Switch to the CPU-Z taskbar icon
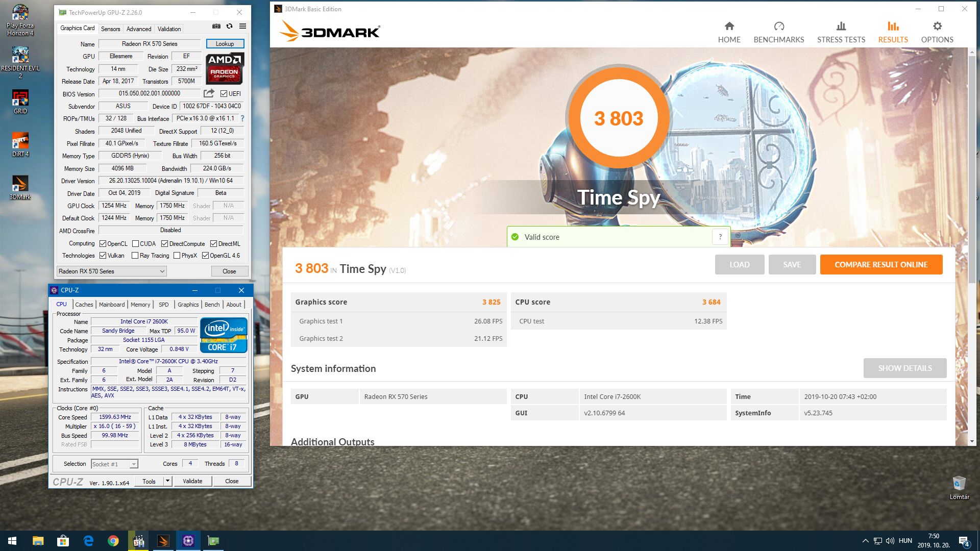980x551 pixels. click(188, 541)
